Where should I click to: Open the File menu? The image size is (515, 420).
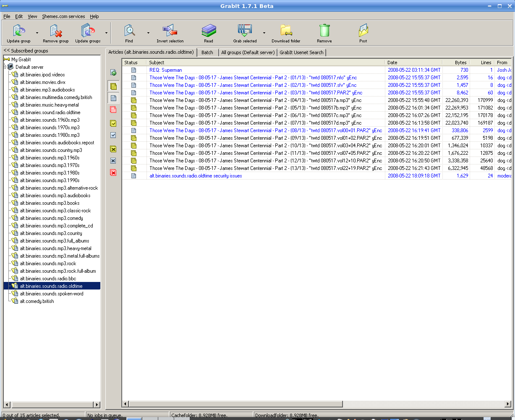[7, 16]
